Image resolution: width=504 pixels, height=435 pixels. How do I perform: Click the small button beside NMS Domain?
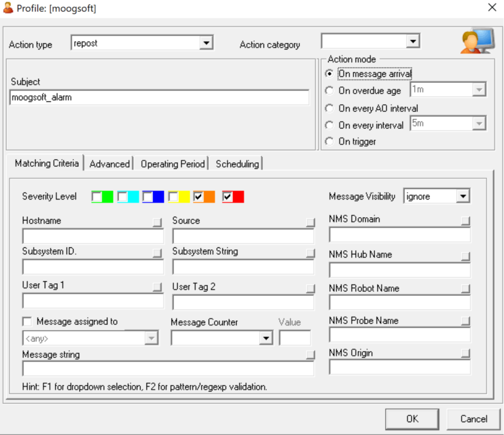(x=466, y=221)
